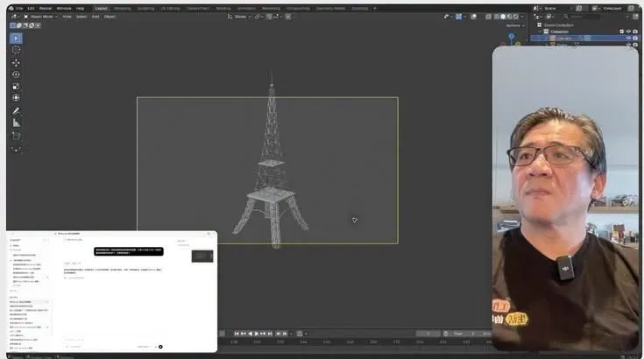Open the Global transform orientation dropdown
This screenshot has height=359, width=644.
(239, 17)
